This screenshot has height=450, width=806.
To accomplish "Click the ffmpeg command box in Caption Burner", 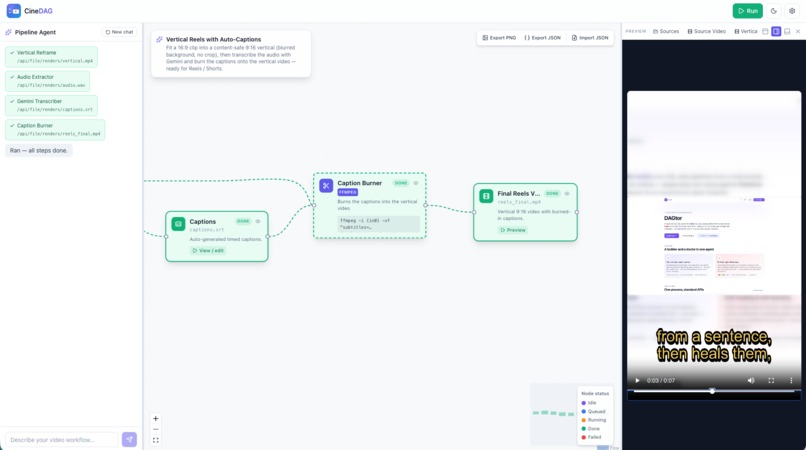I will coord(378,224).
